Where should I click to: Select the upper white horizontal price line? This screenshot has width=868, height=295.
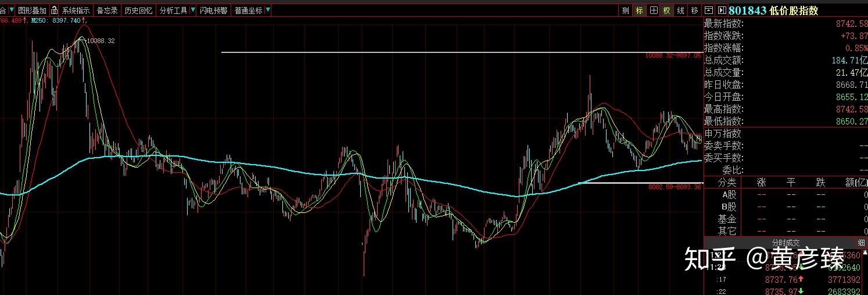[462, 52]
